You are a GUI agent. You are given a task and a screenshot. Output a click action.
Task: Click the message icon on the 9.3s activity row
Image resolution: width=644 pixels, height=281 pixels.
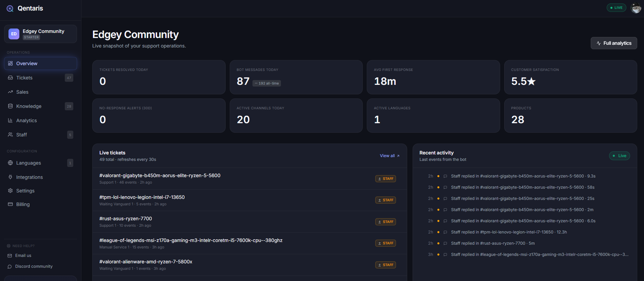click(x=445, y=176)
